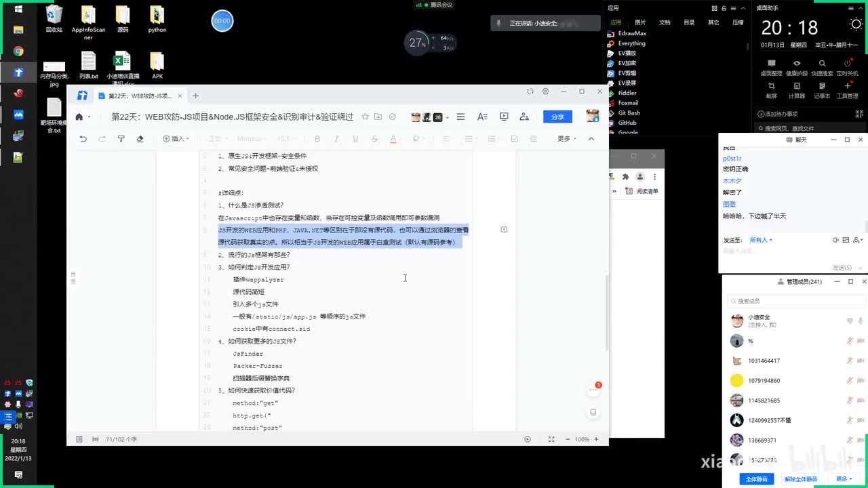This screenshot has height=488, width=868.
Task: Click the sync refresh icon in titlebar
Action: point(530,91)
